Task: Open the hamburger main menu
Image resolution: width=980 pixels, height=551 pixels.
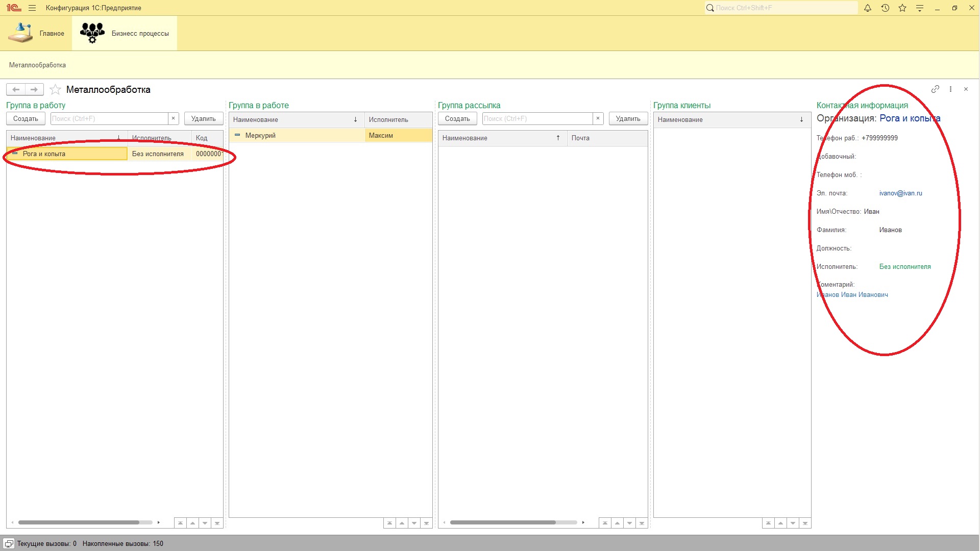Action: pyautogui.click(x=32, y=8)
